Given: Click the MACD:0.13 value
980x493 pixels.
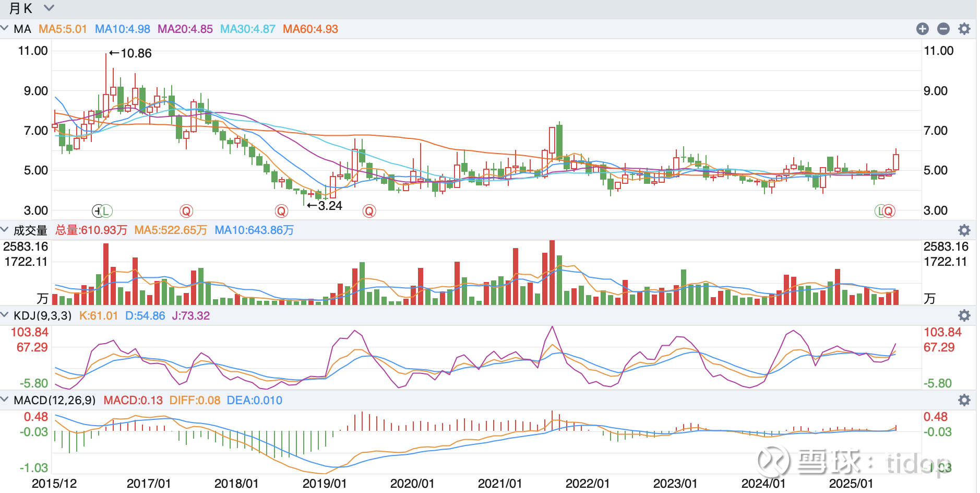Looking at the screenshot, I should (x=133, y=400).
